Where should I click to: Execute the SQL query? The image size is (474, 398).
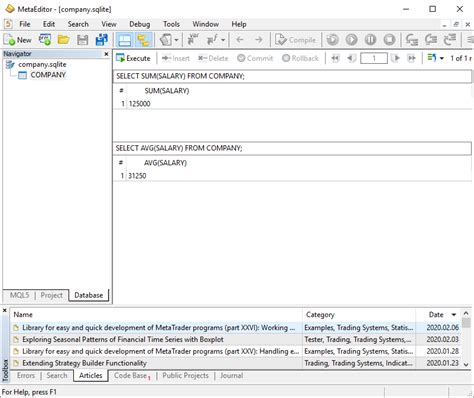(134, 58)
